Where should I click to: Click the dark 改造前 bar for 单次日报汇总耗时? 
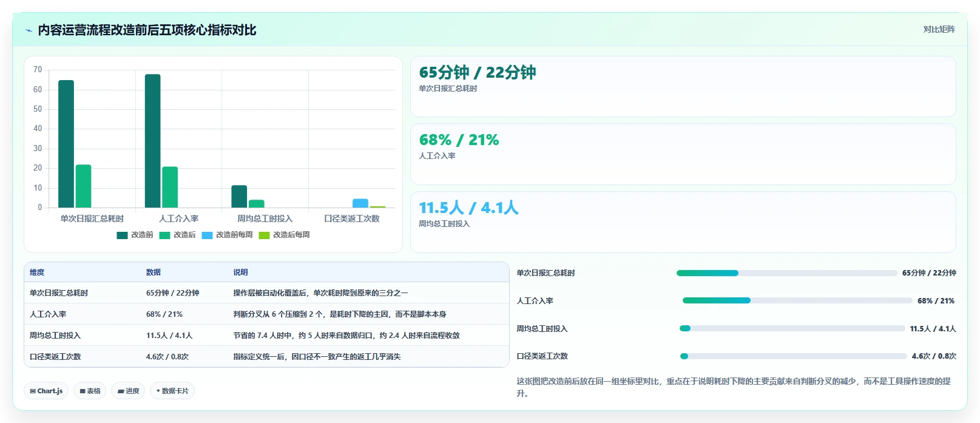pyautogui.click(x=66, y=144)
